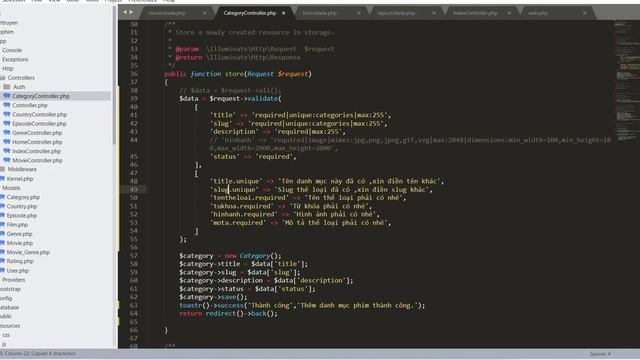Image resolution: width=640 pixels, height=360 pixels.
Task: Open Rating.php in the sidebar
Action: point(20,261)
